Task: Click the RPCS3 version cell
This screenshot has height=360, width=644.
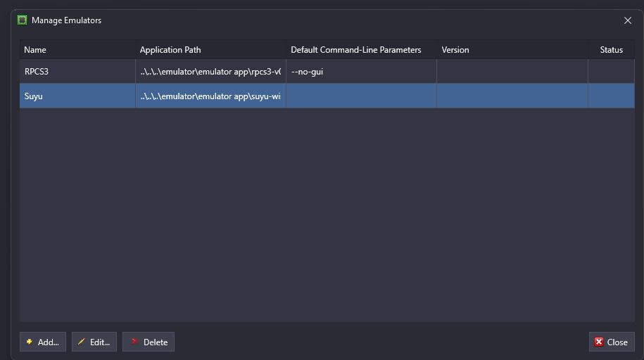Action: click(x=512, y=72)
